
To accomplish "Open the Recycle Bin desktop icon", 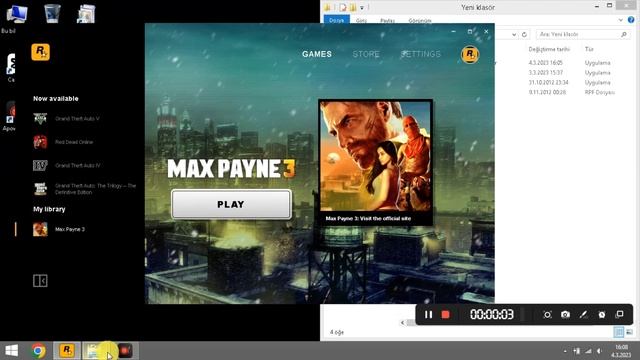I will 52,14.
